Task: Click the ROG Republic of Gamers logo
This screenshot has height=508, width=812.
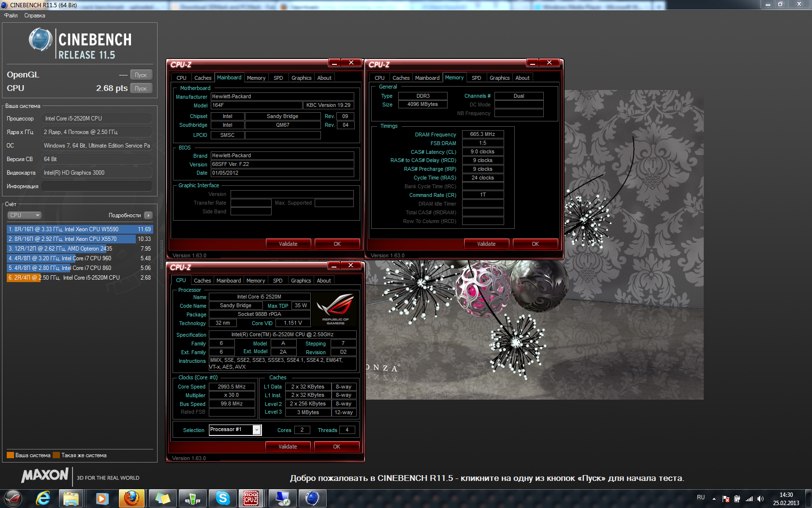Action: (x=335, y=308)
